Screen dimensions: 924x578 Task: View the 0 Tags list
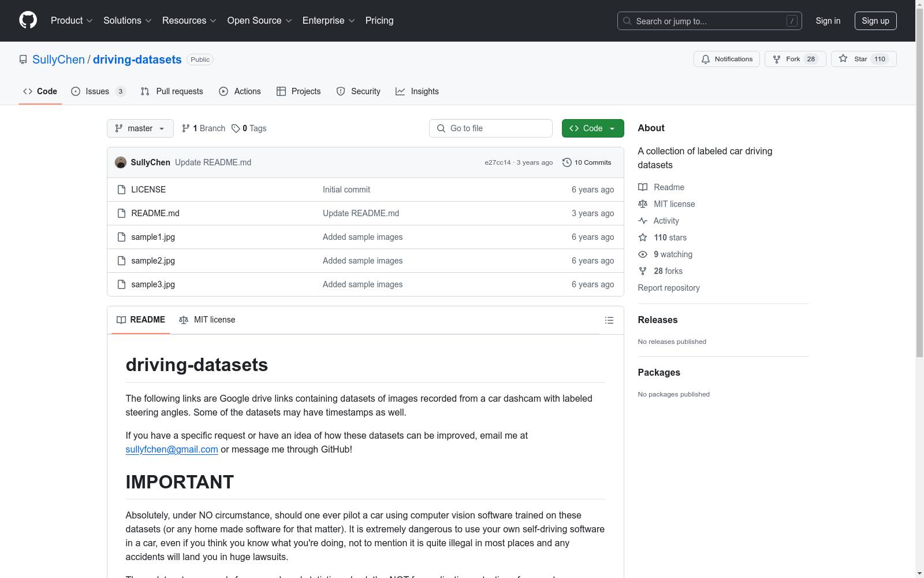tap(249, 128)
